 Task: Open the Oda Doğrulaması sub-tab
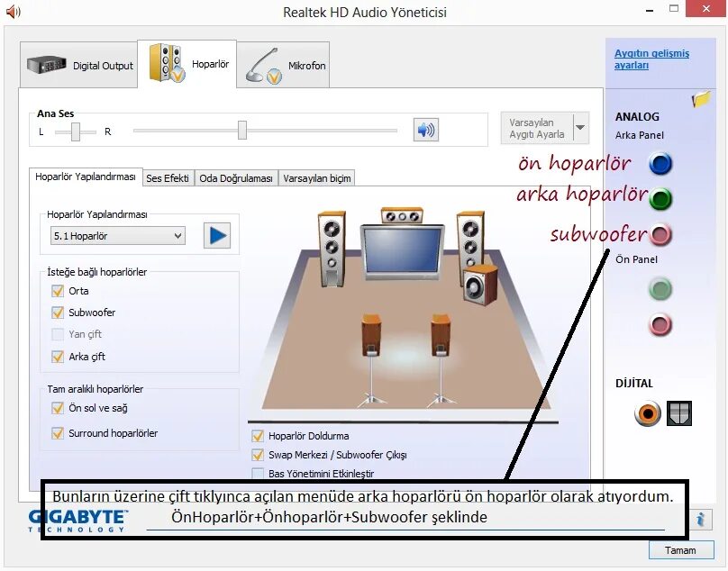pos(236,178)
